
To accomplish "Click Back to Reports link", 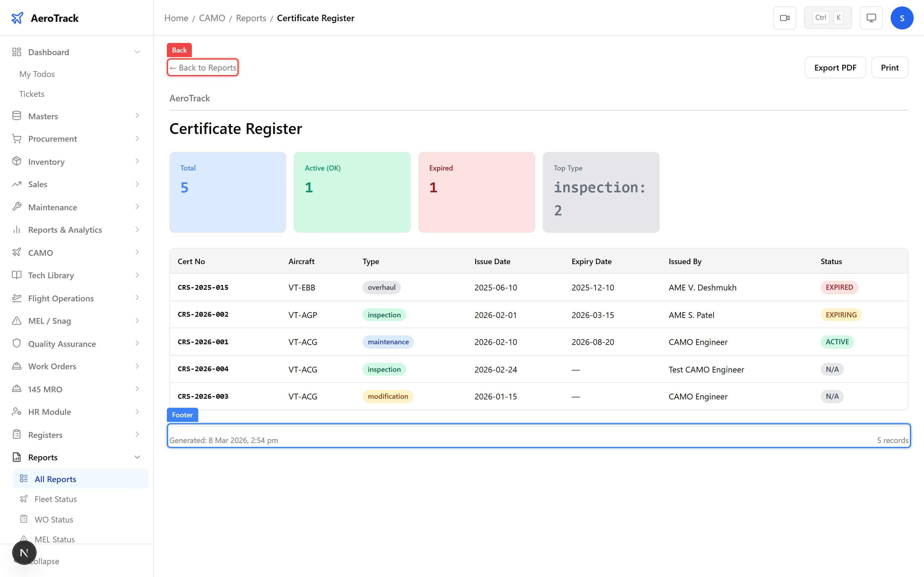I will pyautogui.click(x=203, y=67).
